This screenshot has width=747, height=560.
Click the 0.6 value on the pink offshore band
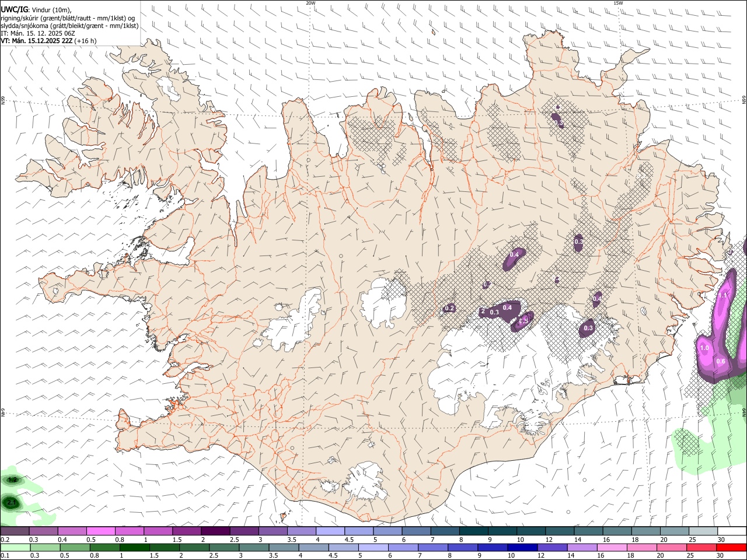(721, 362)
